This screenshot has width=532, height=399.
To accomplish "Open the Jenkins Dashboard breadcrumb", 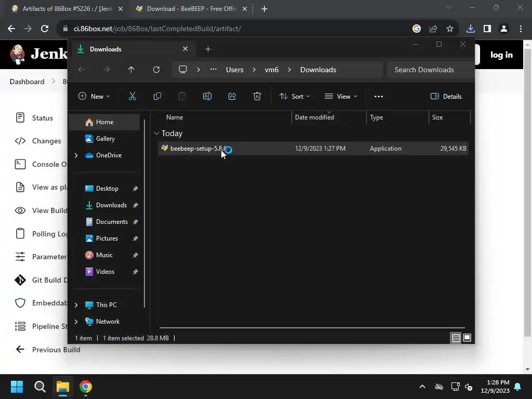I will (27, 82).
